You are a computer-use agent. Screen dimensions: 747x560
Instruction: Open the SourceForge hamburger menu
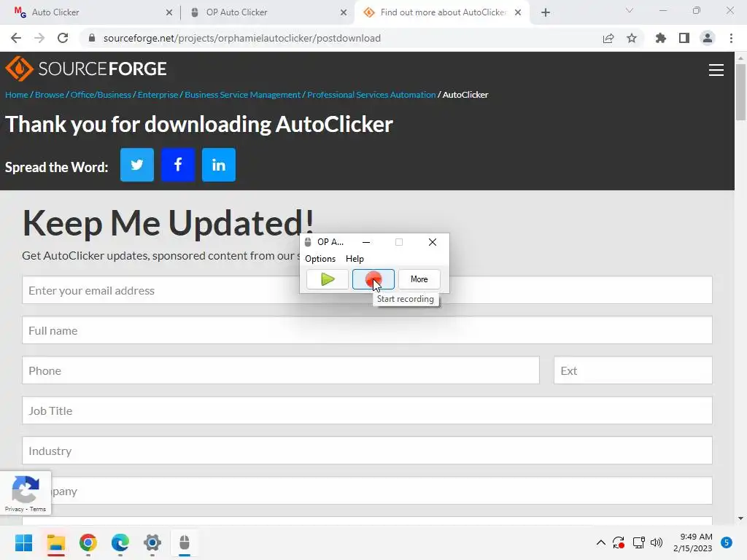tap(716, 70)
